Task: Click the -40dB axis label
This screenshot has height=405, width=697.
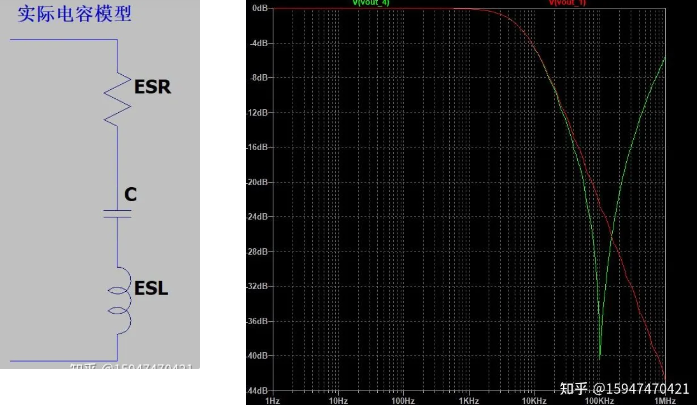Action: (257, 356)
